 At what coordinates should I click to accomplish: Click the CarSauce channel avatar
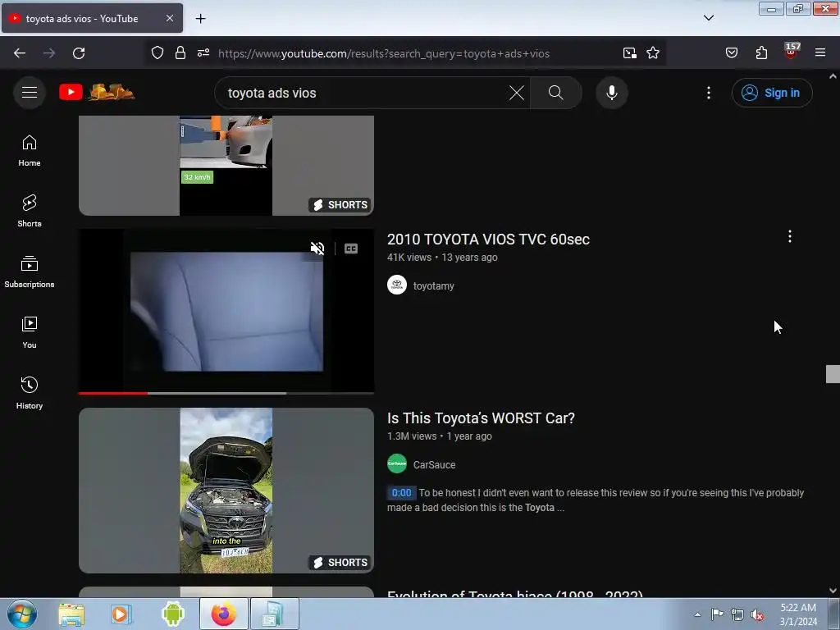397,464
